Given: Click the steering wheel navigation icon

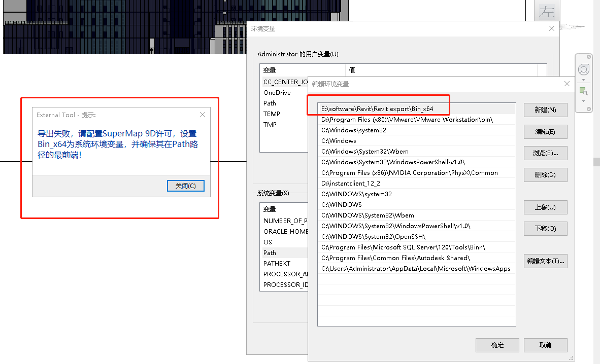Looking at the screenshot, I should 583,69.
